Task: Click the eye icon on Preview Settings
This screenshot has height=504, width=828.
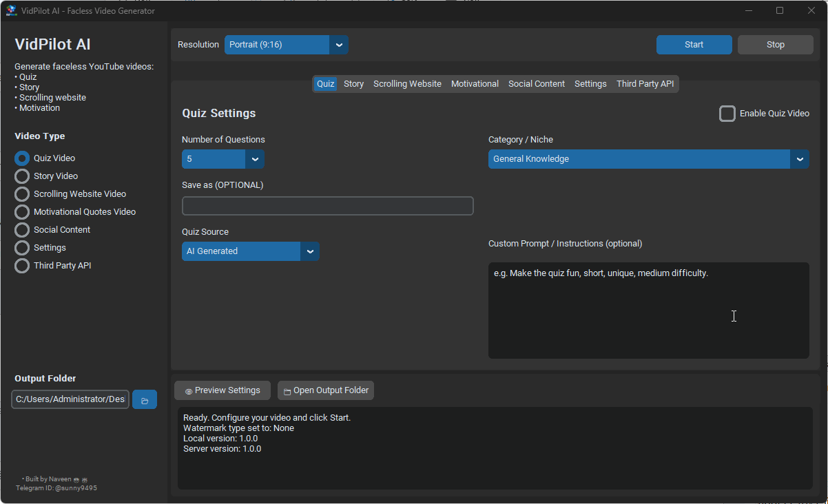Action: point(188,390)
